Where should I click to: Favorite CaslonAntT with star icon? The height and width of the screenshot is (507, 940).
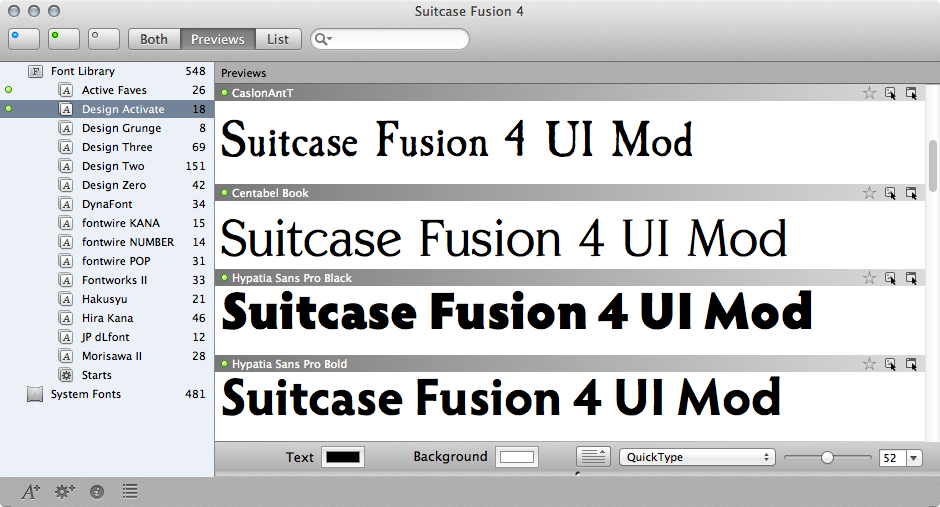869,93
